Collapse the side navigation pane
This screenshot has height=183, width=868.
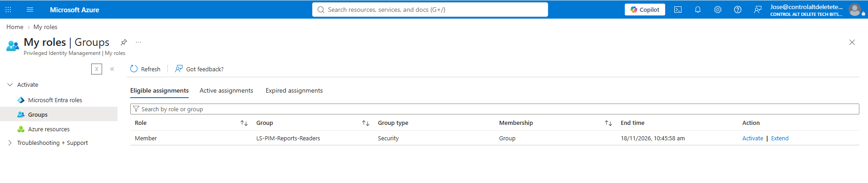tap(112, 69)
